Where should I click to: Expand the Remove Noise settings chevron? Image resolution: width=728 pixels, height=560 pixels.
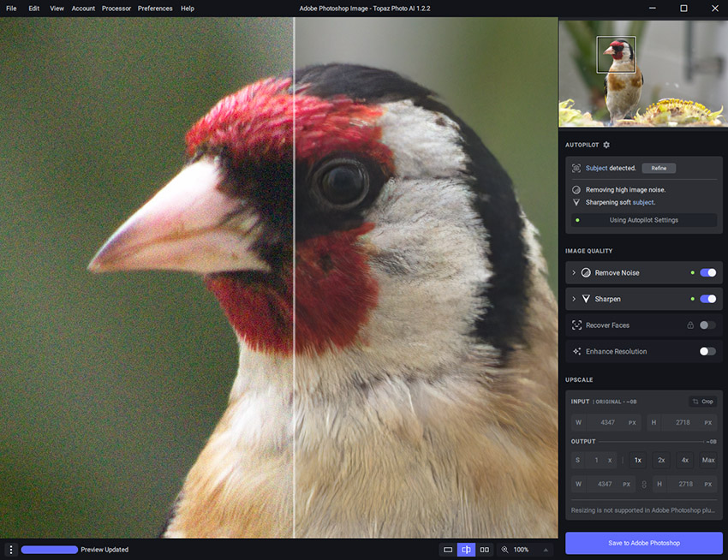[574, 273]
